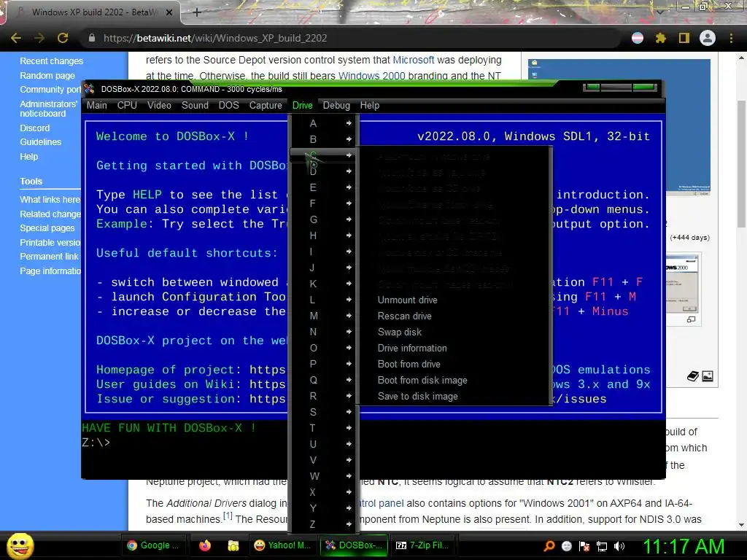The width and height of the screenshot is (747, 560).
Task: Expand drive P submenu
Action: [324, 364]
